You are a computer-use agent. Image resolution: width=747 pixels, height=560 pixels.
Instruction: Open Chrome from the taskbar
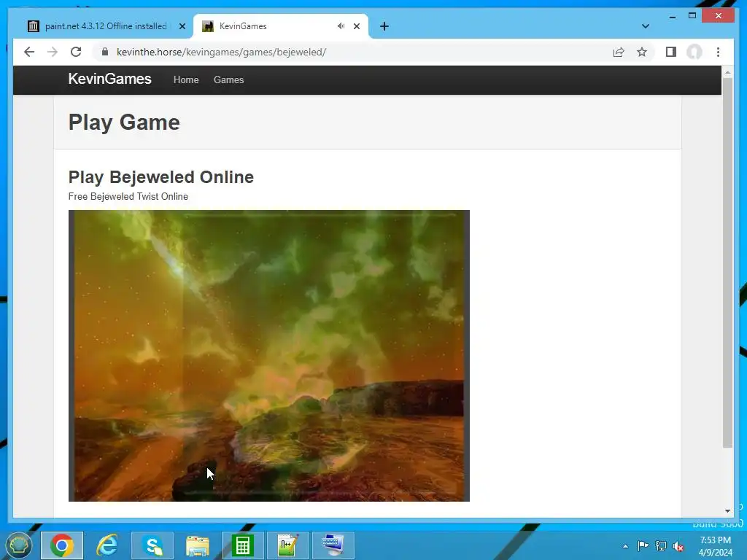point(62,545)
